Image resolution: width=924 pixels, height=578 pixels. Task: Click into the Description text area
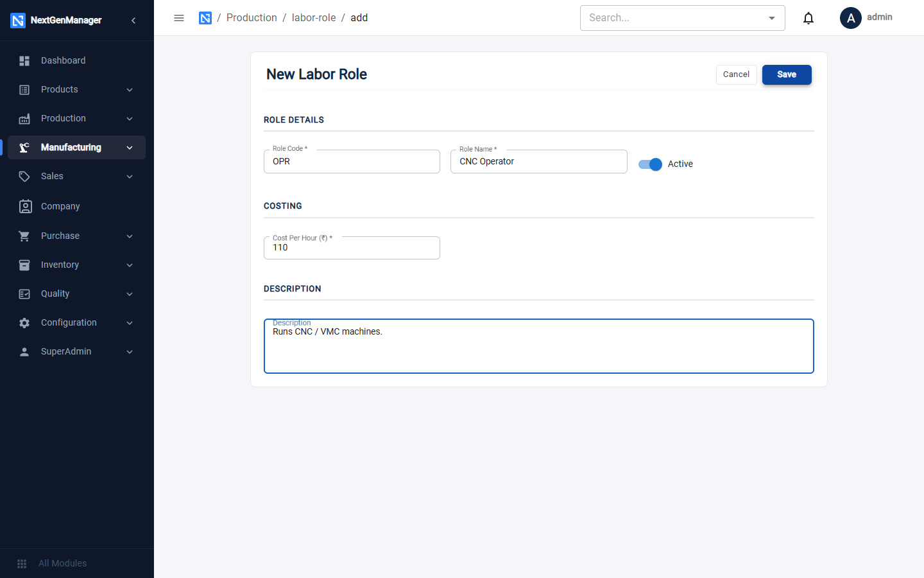[539, 346]
